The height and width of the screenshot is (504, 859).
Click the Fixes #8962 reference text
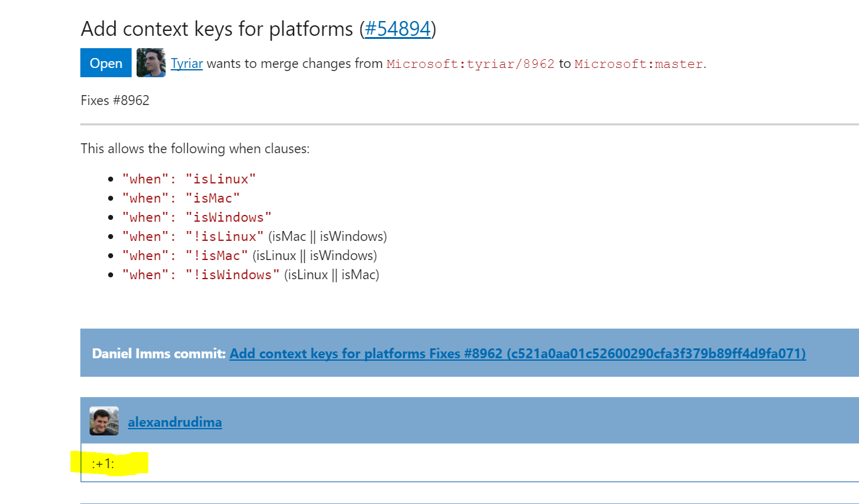(115, 100)
